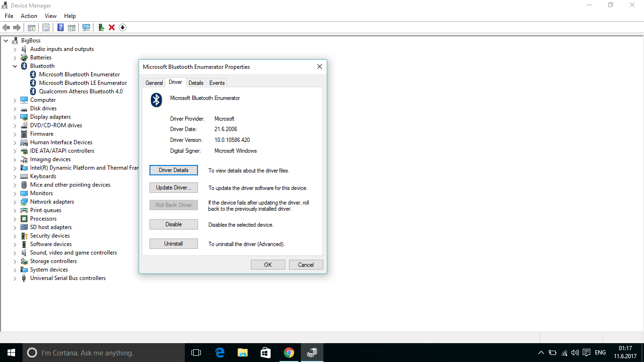Click the BigBoss computer icon at tree root
Viewport: 644px width, 362px height.
15,41
